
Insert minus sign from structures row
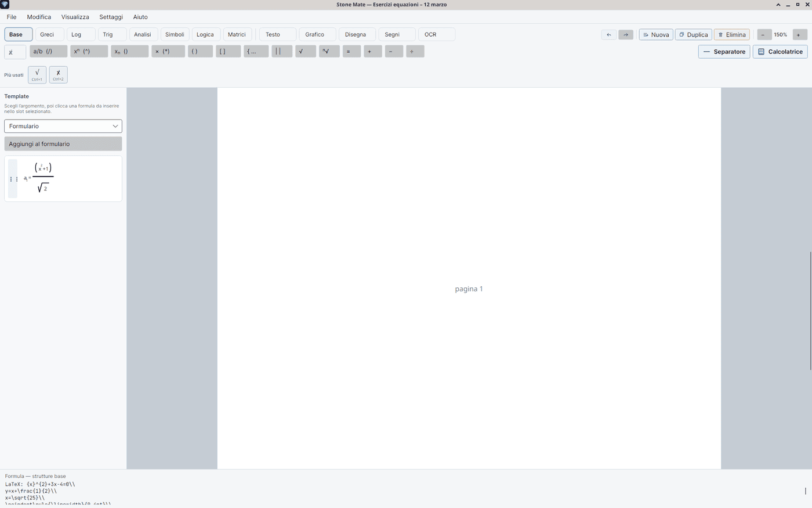394,52
